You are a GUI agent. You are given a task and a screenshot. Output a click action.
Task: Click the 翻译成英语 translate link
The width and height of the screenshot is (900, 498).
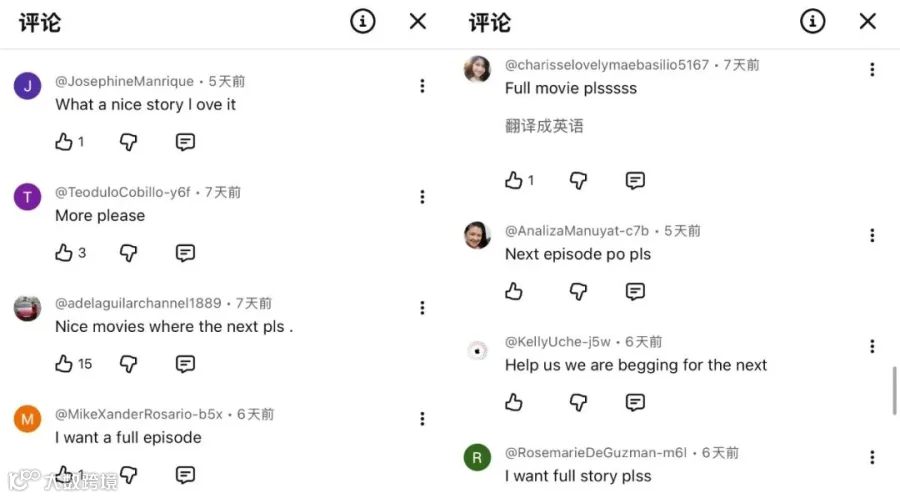coord(544,126)
